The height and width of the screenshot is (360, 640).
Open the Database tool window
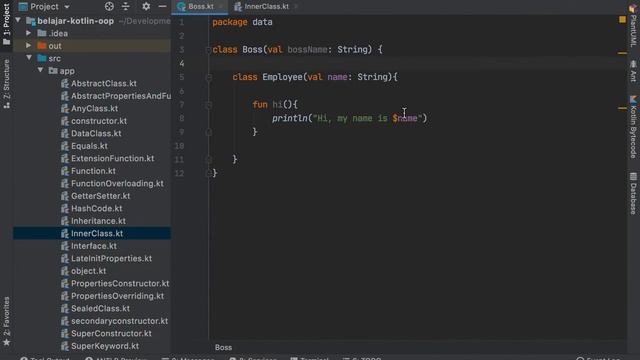point(633,193)
